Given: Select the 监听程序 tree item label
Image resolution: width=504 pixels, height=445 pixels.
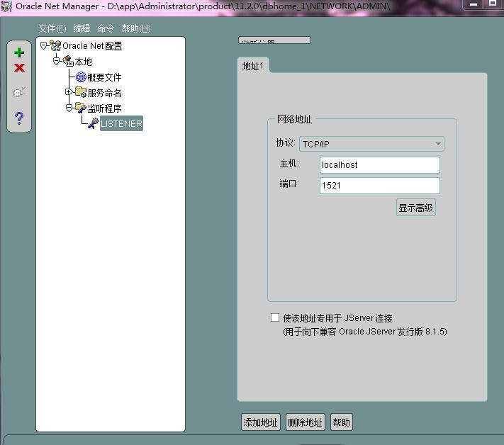Looking at the screenshot, I should pyautogui.click(x=104, y=108).
